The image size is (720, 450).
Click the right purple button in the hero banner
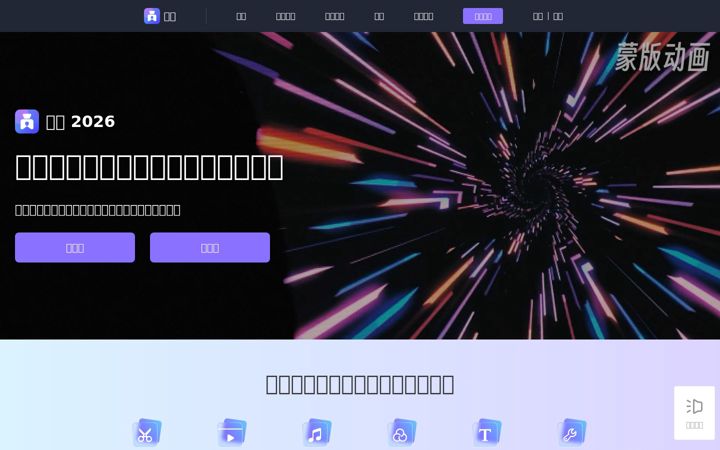210,248
